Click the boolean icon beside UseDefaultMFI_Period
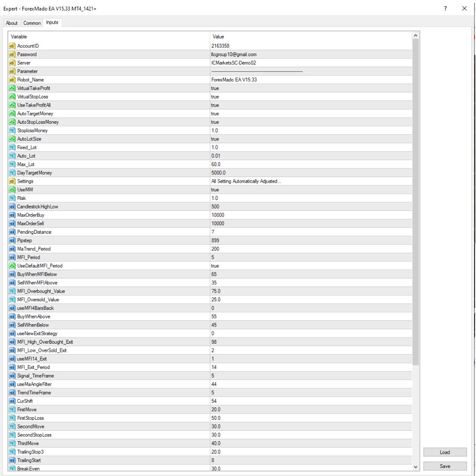This screenshot has height=476, width=476. pyautogui.click(x=12, y=266)
